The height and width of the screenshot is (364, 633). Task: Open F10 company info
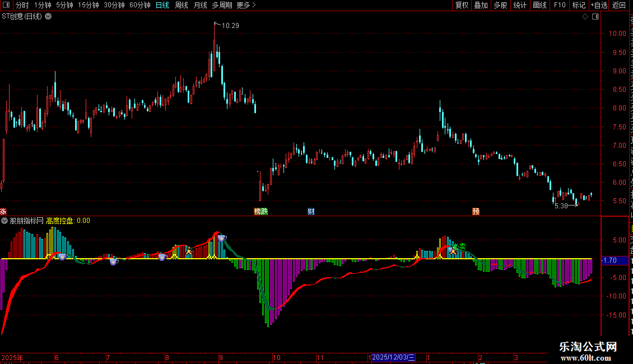tap(560, 5)
